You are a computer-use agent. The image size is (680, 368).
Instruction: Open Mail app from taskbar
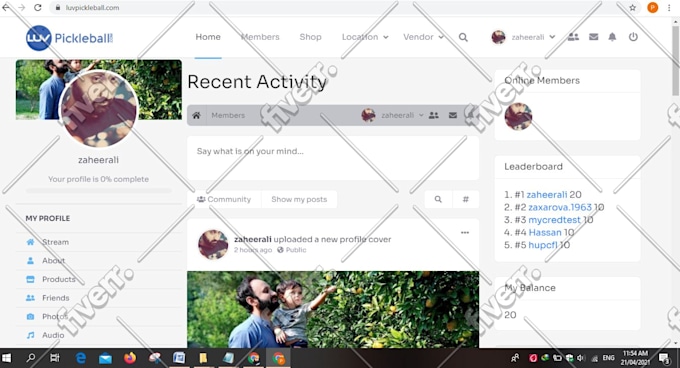tap(105, 358)
